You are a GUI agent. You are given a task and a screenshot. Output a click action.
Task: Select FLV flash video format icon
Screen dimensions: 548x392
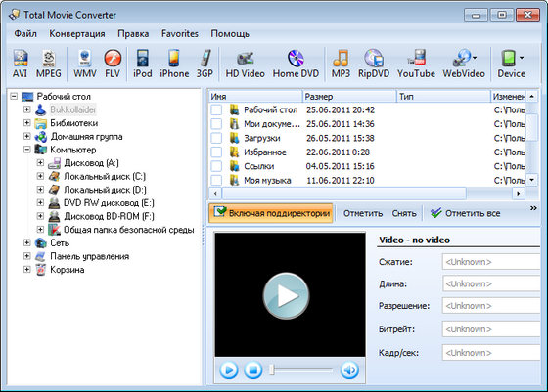point(113,64)
